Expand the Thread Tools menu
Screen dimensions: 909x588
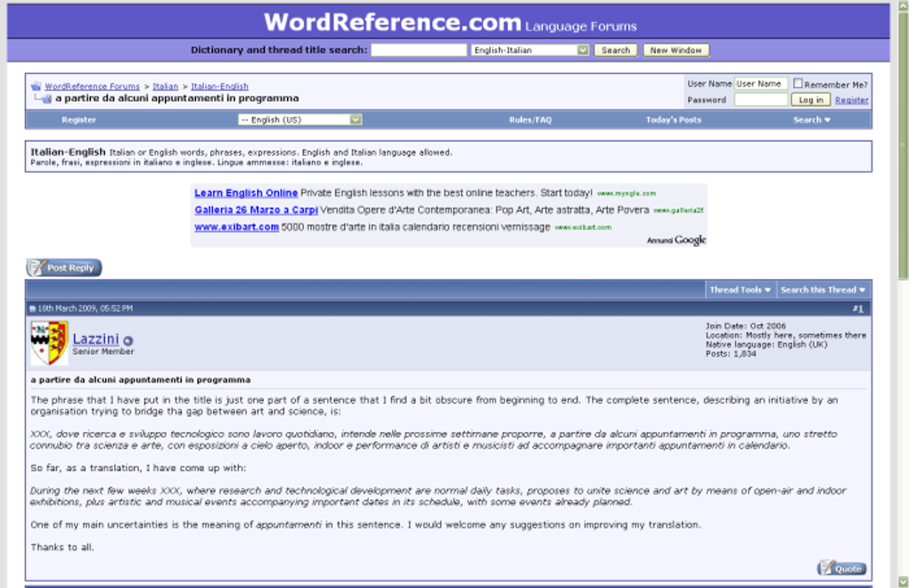tap(741, 290)
